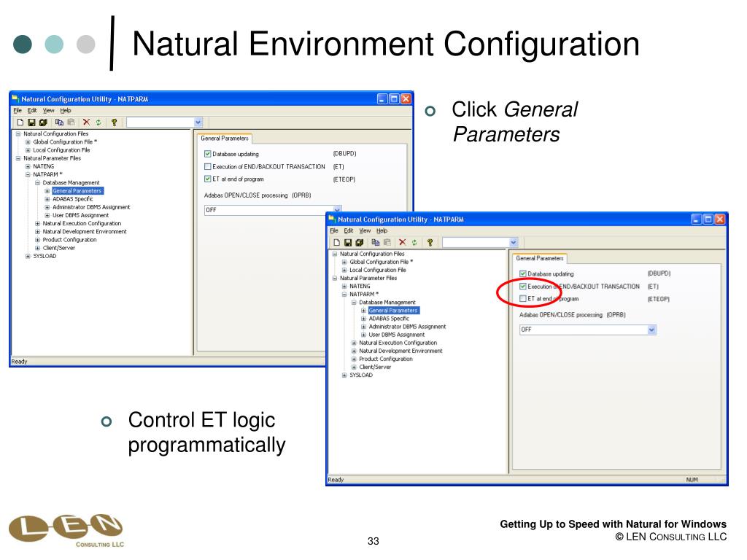Select Administrator DBMS Assignment in front window tree

[x=407, y=327]
